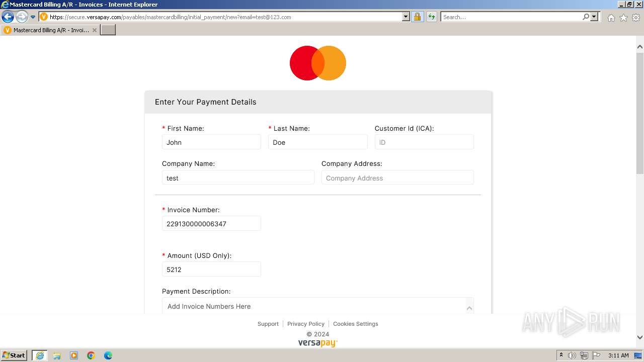Expand the address bar autocomplete dropdown
Viewport: 644px width, 362px height.
click(x=406, y=17)
